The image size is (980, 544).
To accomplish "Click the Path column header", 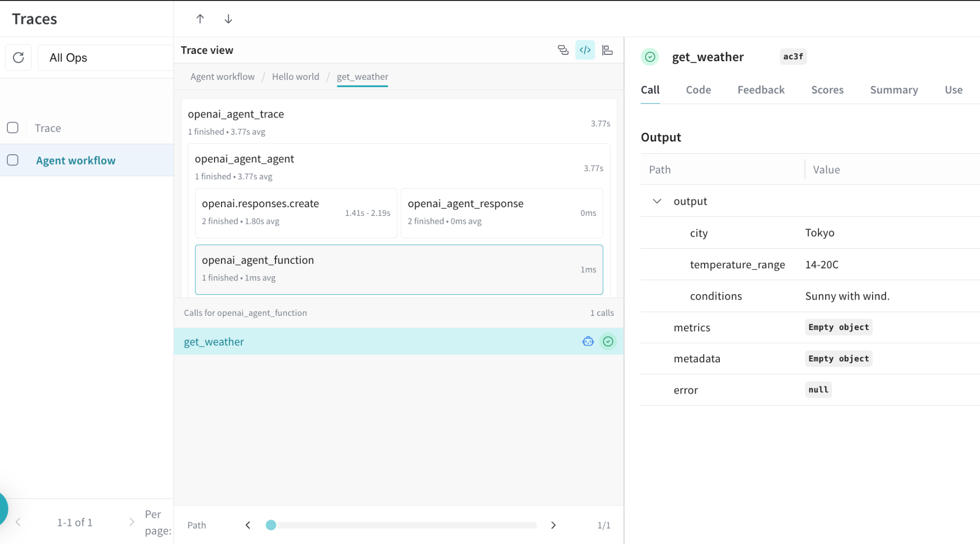I will point(660,169).
